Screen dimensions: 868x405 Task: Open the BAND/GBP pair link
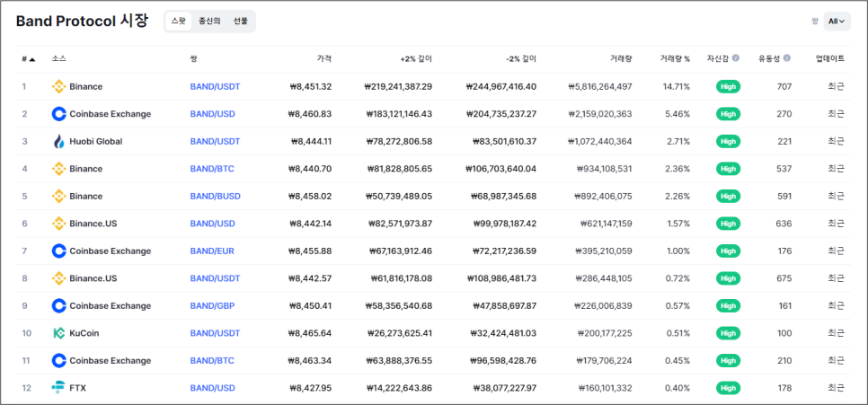point(212,305)
